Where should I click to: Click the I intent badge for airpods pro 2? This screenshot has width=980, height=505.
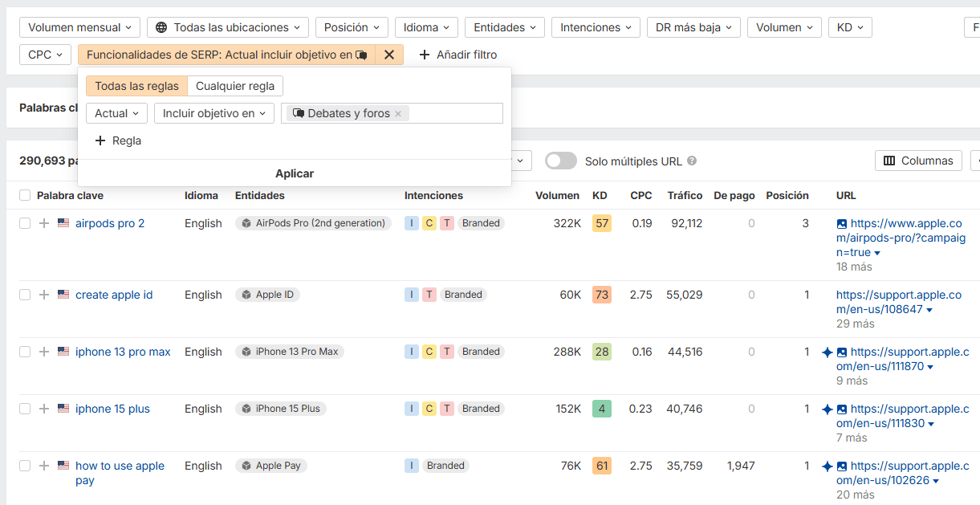click(x=412, y=223)
